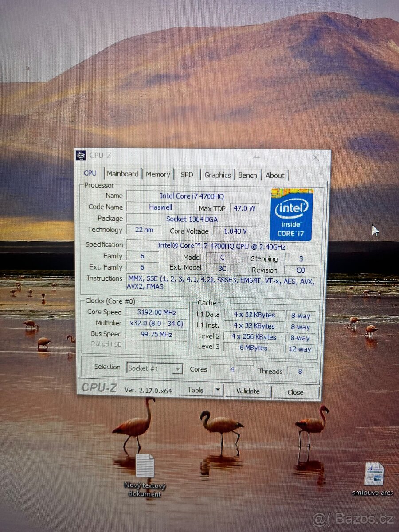Click the Max TDP value of 47.0 W
Image resolution: width=399 pixels, height=532 pixels.
click(244, 208)
